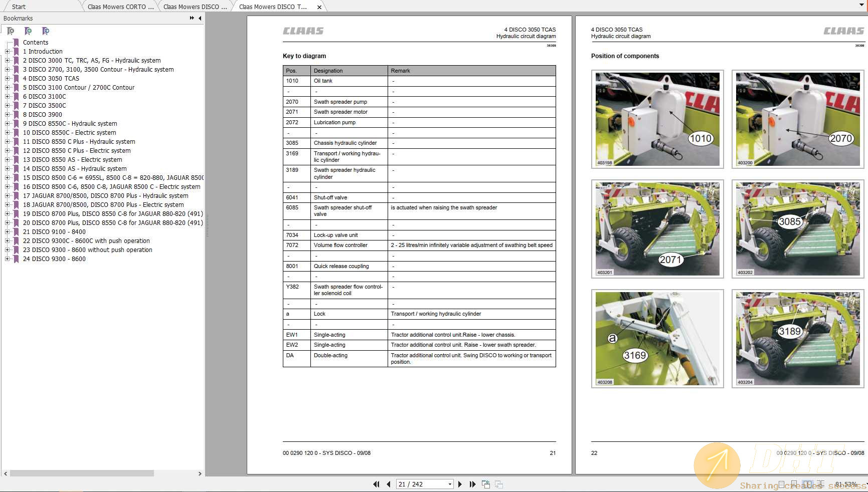Click the 3085 chassis cylinder photo
Image resolution: width=868 pixels, height=492 pixels.
click(x=798, y=228)
